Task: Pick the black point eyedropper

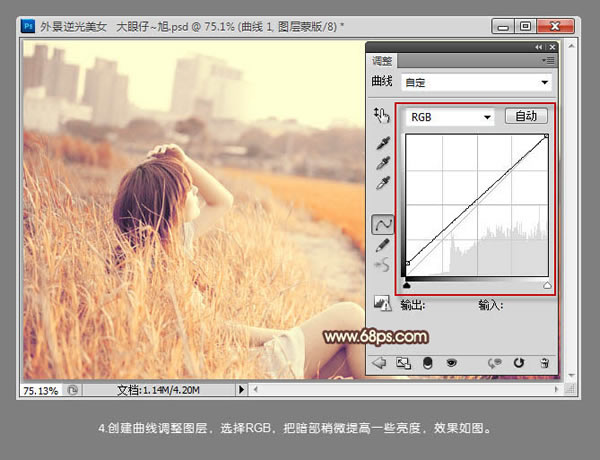Action: 383,143
